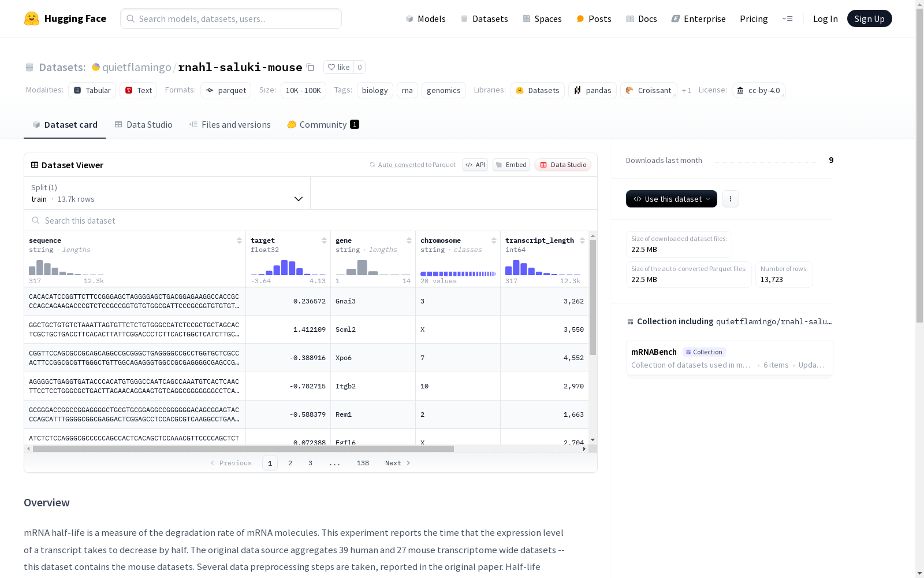The image size is (924, 578).
Task: Select the genomics tag
Action: tap(444, 90)
